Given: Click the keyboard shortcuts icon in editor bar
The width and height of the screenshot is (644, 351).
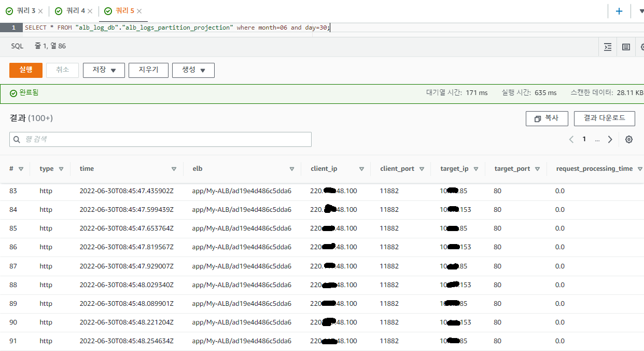Looking at the screenshot, I should 626,47.
